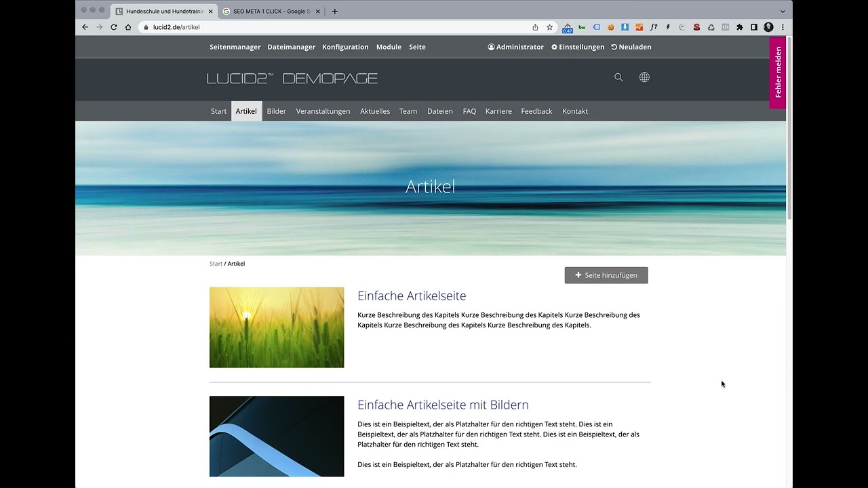The height and width of the screenshot is (488, 868).
Task: Click the globe language icon
Action: point(644,77)
